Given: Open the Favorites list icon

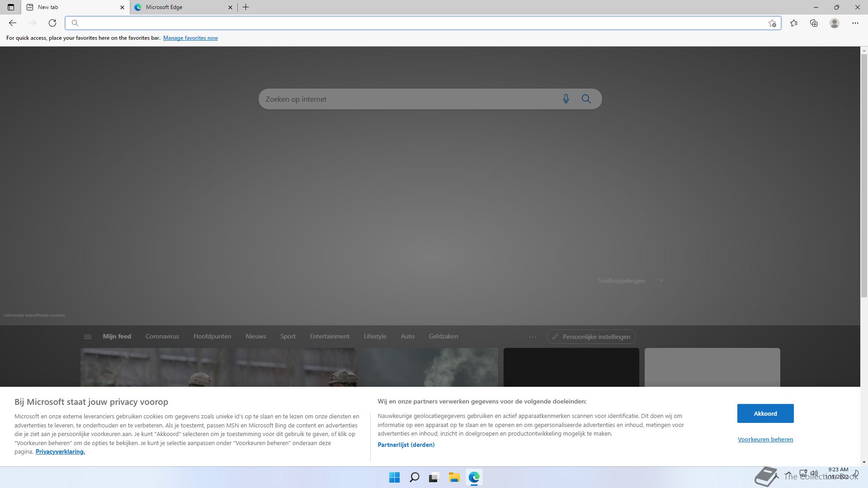Looking at the screenshot, I should tap(794, 23).
